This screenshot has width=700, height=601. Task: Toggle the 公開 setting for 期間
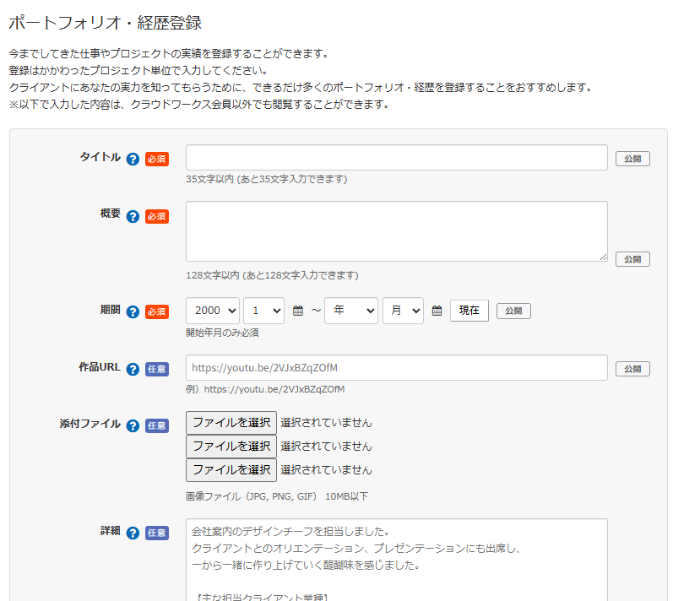513,311
